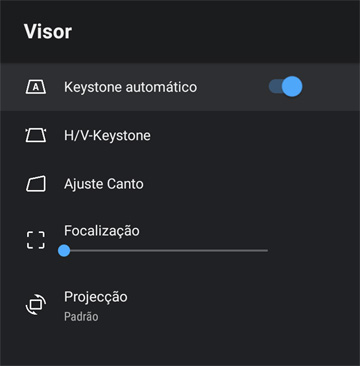Change the Padrão projection value
Image resolution: width=360 pixels, height=366 pixels.
81,317
